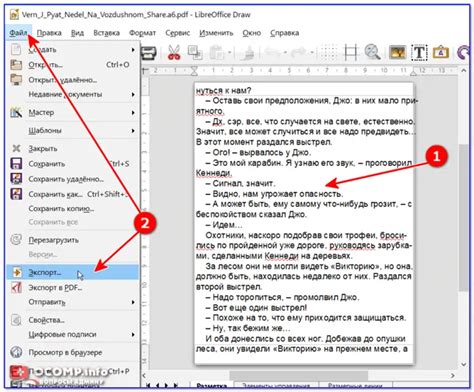Image resolution: width=474 pixels, height=392 pixels.
Task: Click the copy icon in toolbar
Action: pyautogui.click(x=195, y=53)
